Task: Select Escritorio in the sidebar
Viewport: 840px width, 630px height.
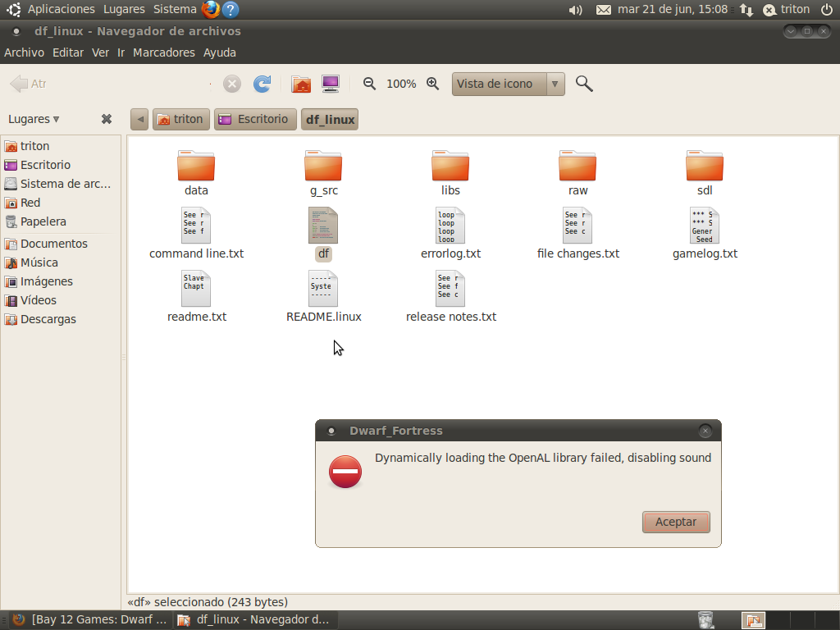Action: click(61, 164)
